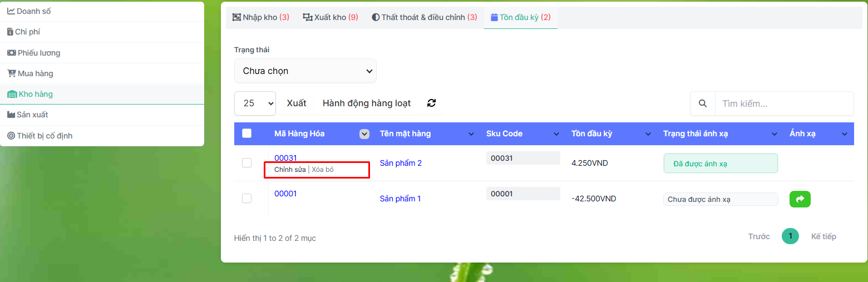This screenshot has height=282, width=868.
Task: Open Doanh số from sidebar
Action: (x=33, y=11)
